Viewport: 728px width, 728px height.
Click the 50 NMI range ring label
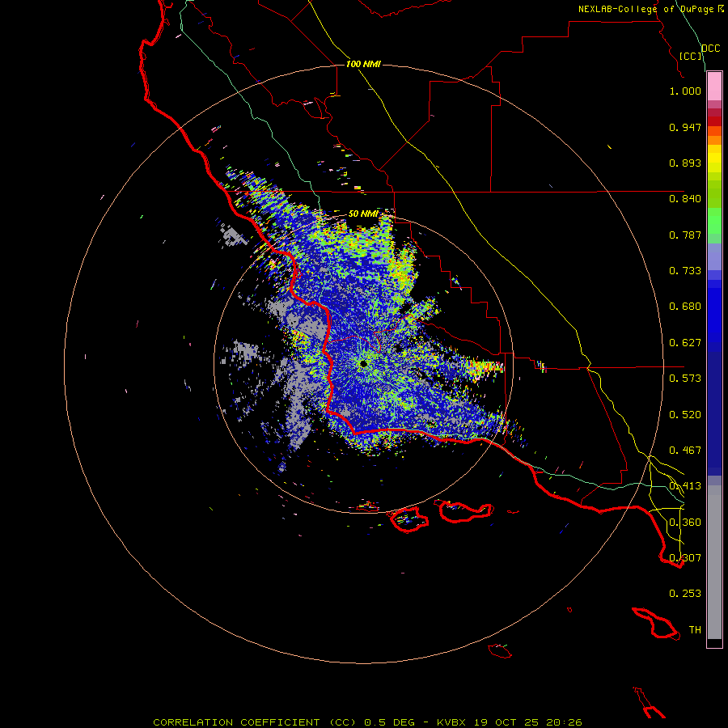(363, 214)
